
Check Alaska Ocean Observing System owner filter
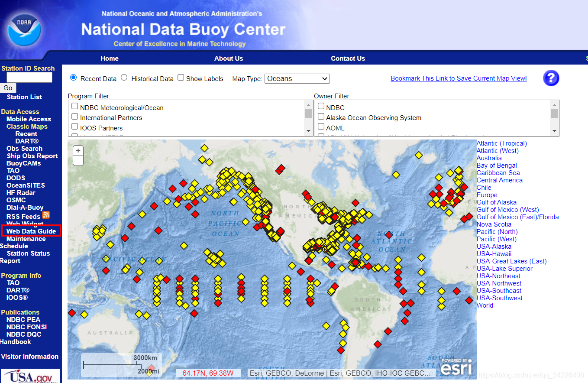[x=321, y=117]
